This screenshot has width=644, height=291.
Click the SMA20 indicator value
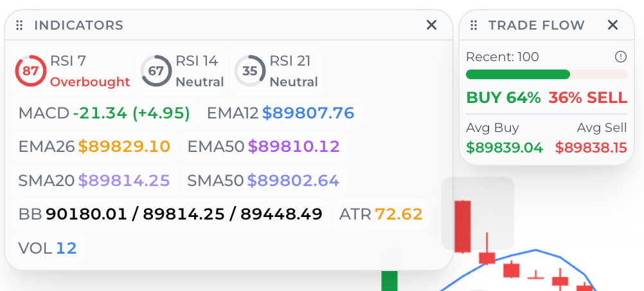[123, 180]
